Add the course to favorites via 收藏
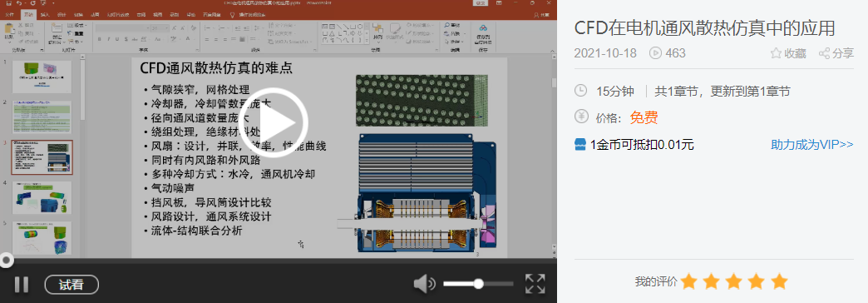 pos(788,53)
